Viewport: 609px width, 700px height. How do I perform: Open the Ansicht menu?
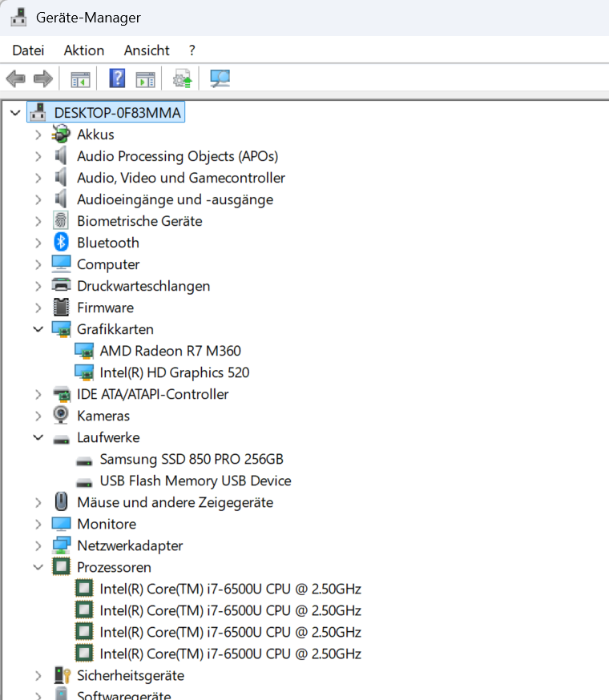[x=147, y=50]
